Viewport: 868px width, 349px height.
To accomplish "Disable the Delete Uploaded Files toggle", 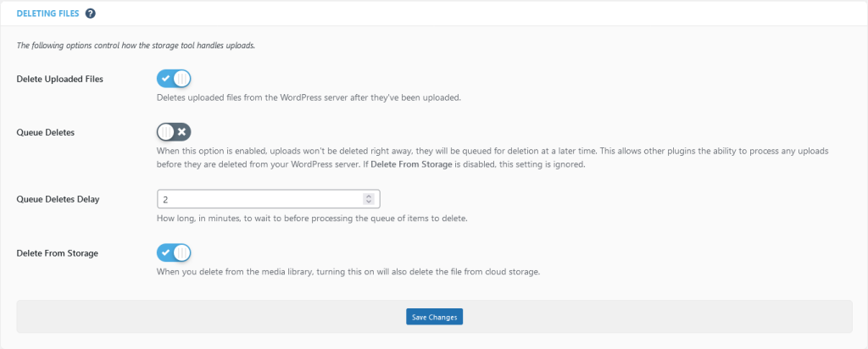I will pyautogui.click(x=174, y=79).
